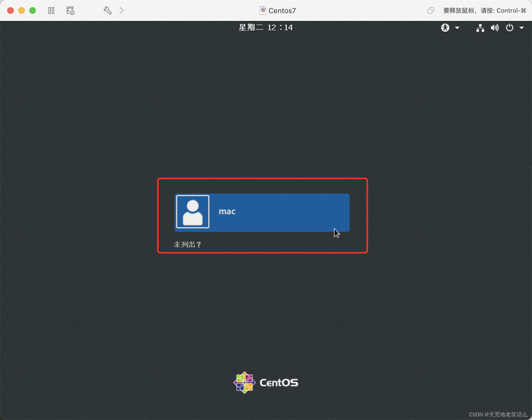
Task: Click the sound volume icon
Action: (x=494, y=28)
